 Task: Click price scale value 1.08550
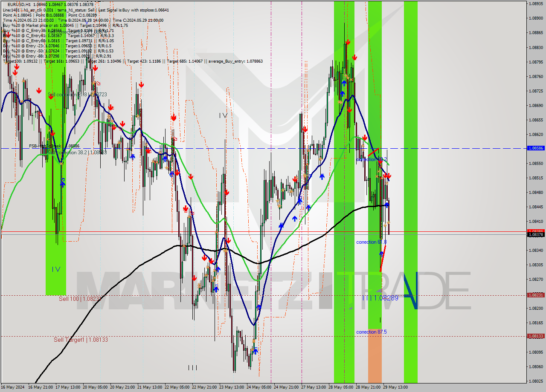click(536, 164)
